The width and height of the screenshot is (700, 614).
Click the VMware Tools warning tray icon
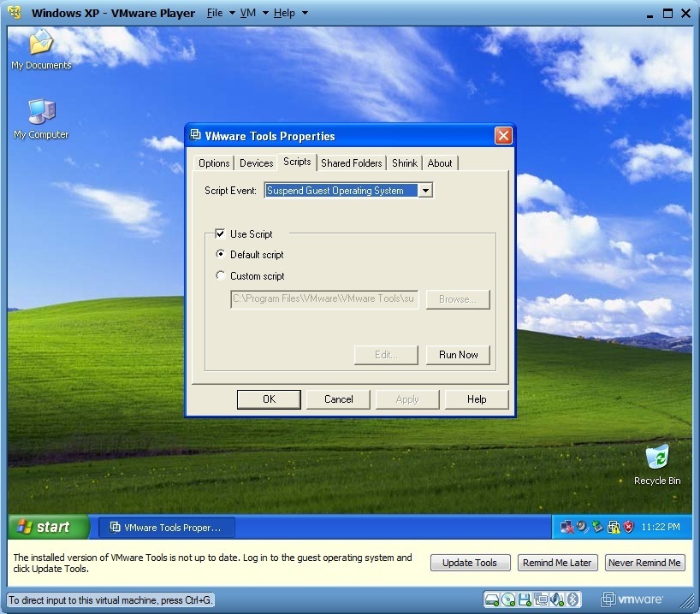(614, 527)
